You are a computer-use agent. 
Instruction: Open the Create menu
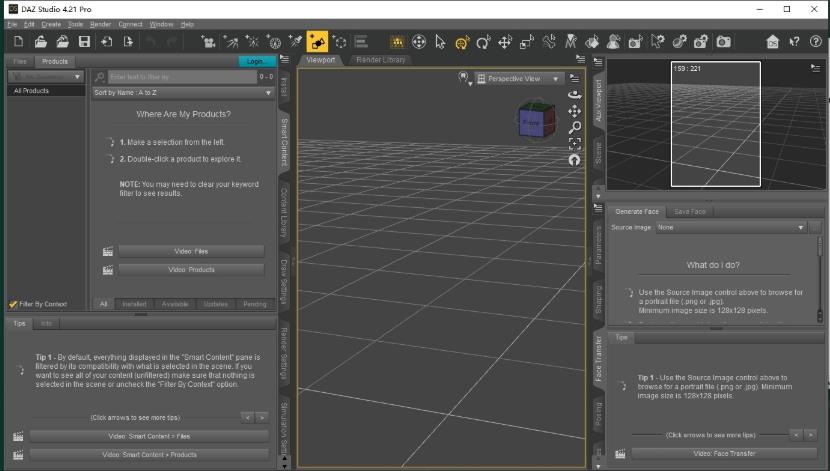51,24
